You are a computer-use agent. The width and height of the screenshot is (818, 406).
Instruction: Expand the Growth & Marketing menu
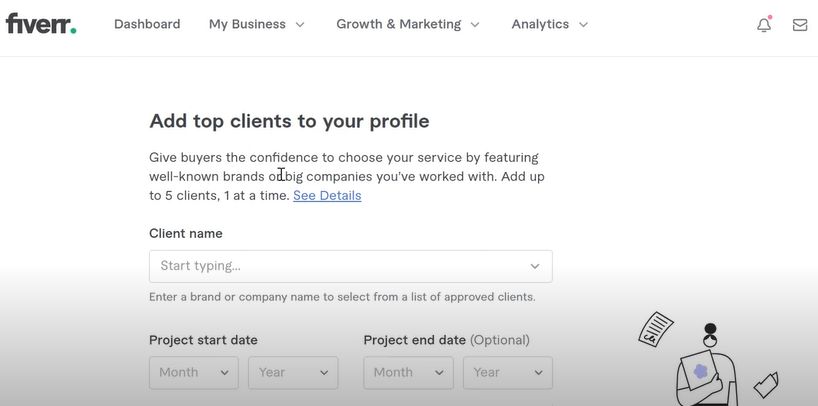pyautogui.click(x=407, y=24)
